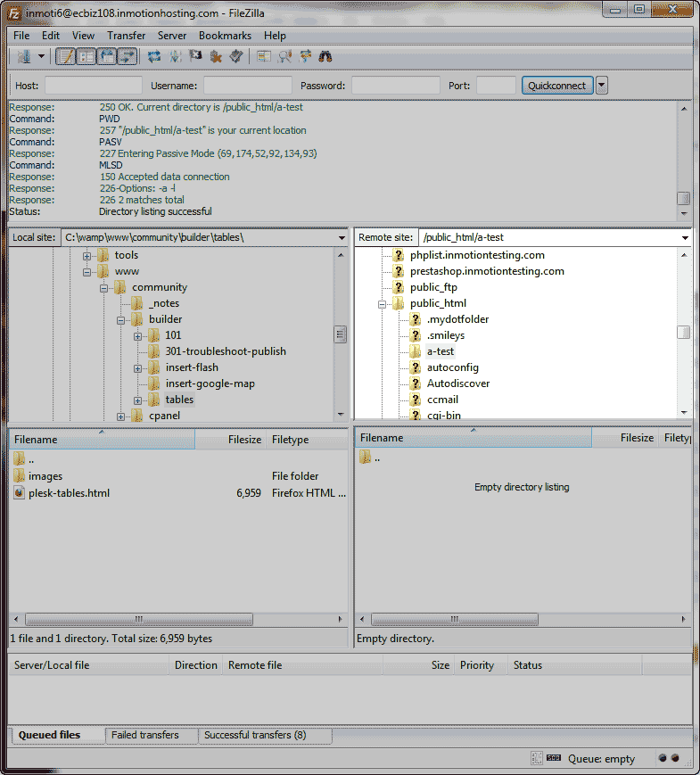This screenshot has height=775, width=700.
Task: Sort the local list by Filesize column
Action: click(x=243, y=439)
